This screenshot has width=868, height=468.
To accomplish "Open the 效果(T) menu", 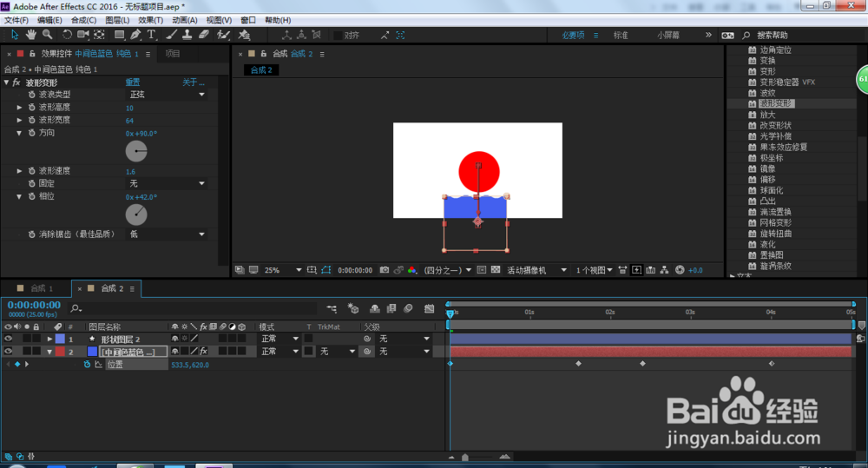I will [x=150, y=20].
